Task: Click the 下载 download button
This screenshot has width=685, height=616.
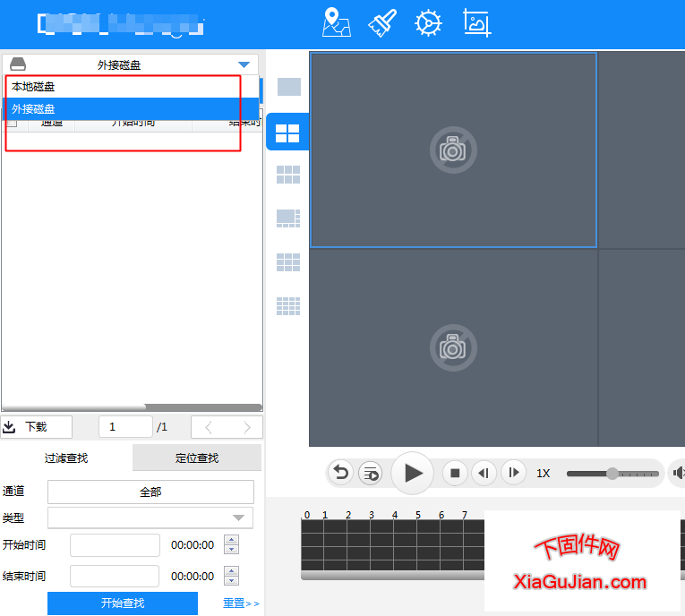Action: coord(36,427)
